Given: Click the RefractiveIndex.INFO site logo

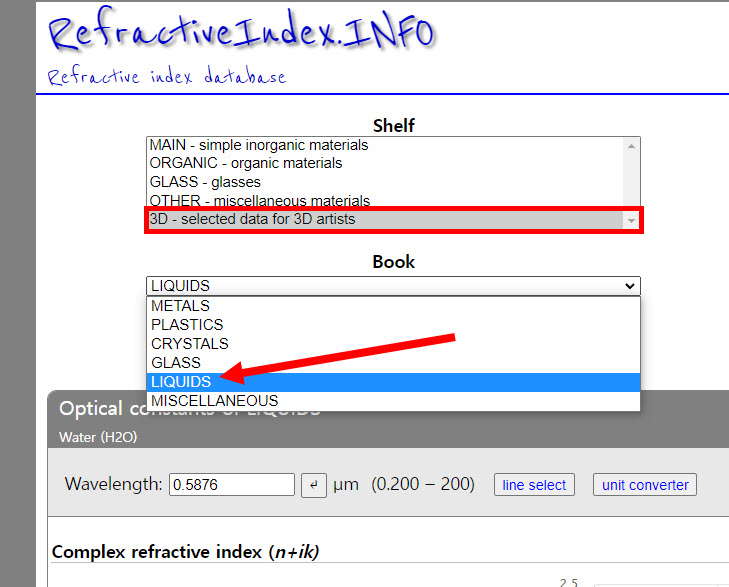Looking at the screenshot, I should pyautogui.click(x=242, y=30).
